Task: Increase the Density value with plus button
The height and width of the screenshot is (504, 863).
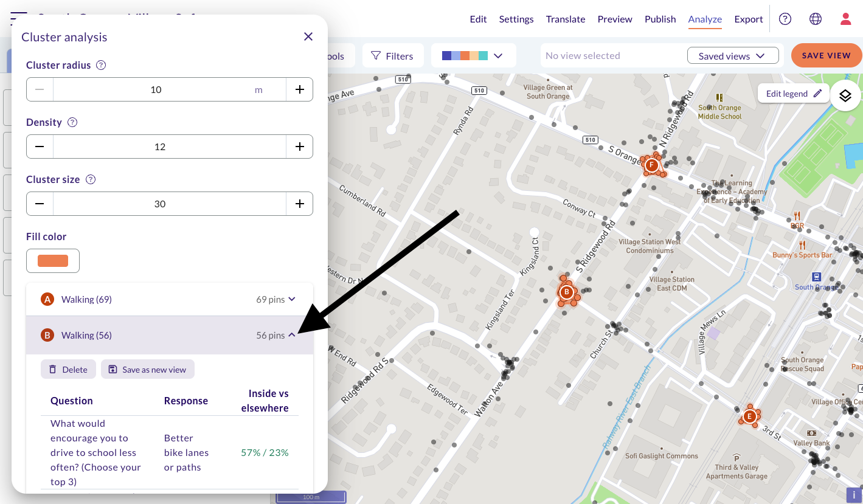Action: pyautogui.click(x=300, y=147)
